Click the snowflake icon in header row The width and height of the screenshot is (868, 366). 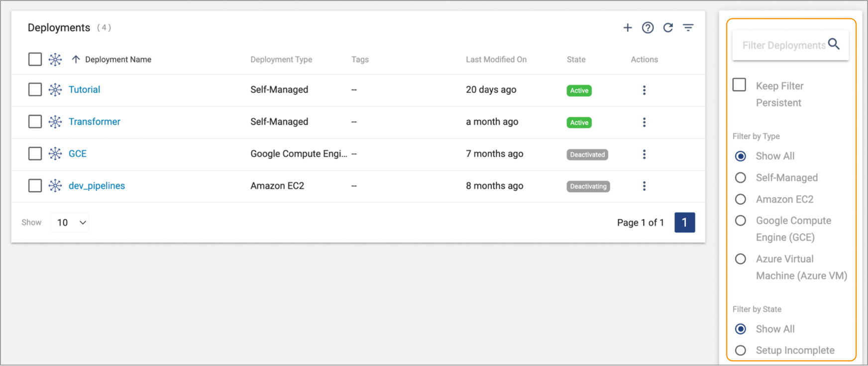[x=55, y=60]
